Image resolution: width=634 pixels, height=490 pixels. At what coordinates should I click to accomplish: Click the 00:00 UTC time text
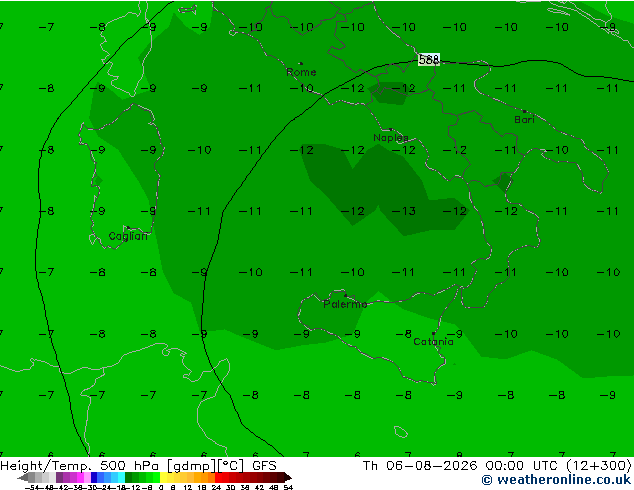(521, 465)
